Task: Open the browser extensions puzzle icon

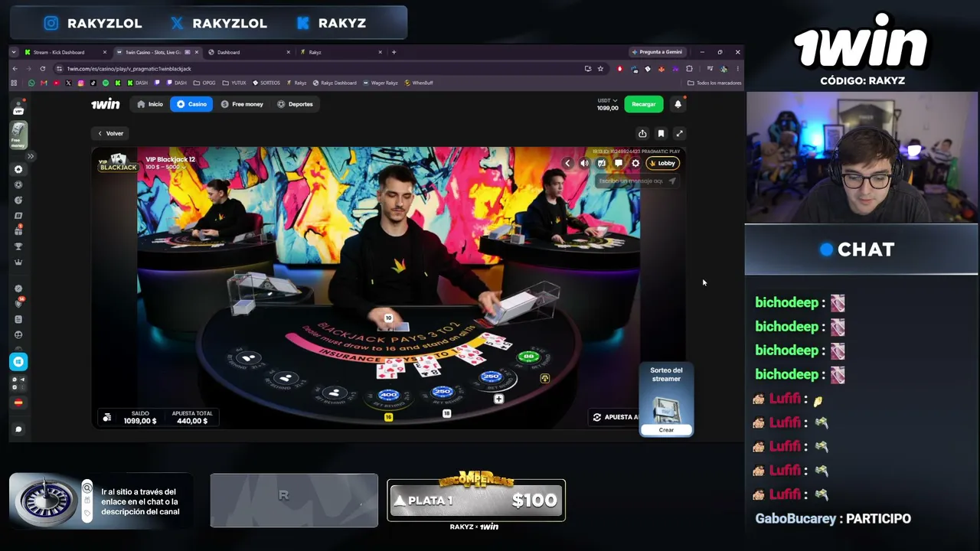Action: click(x=689, y=68)
